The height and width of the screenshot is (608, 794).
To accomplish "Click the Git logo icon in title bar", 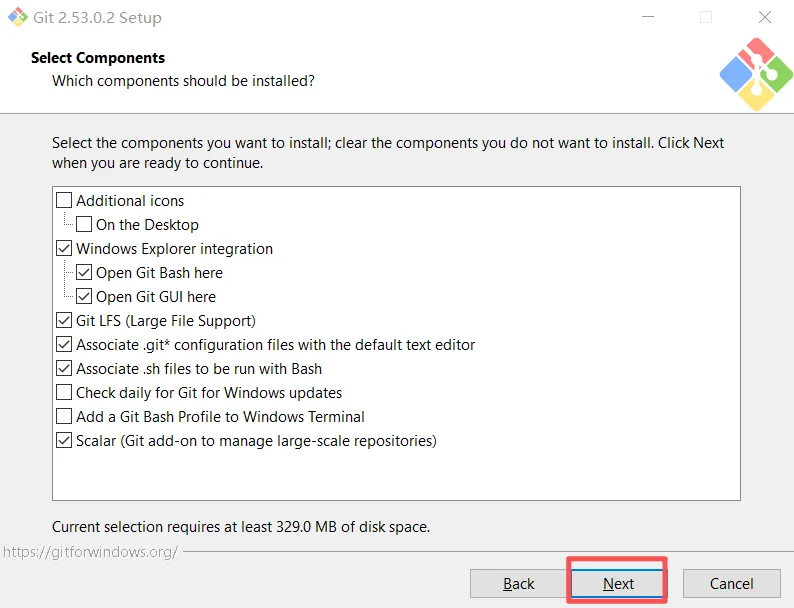I will 17,17.
